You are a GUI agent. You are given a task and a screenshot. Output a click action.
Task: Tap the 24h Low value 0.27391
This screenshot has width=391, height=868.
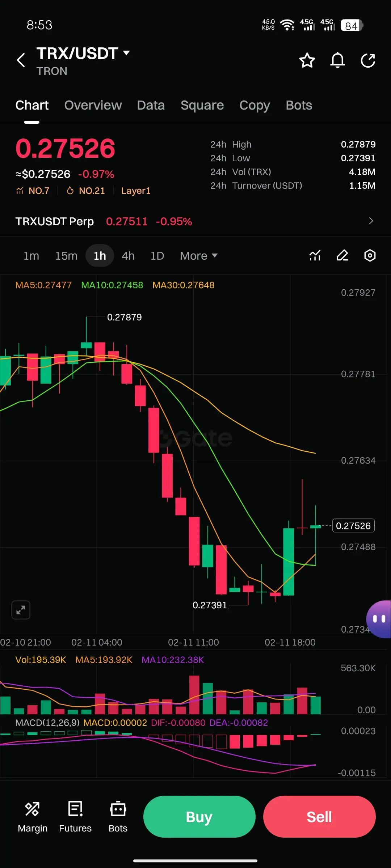[358, 158]
